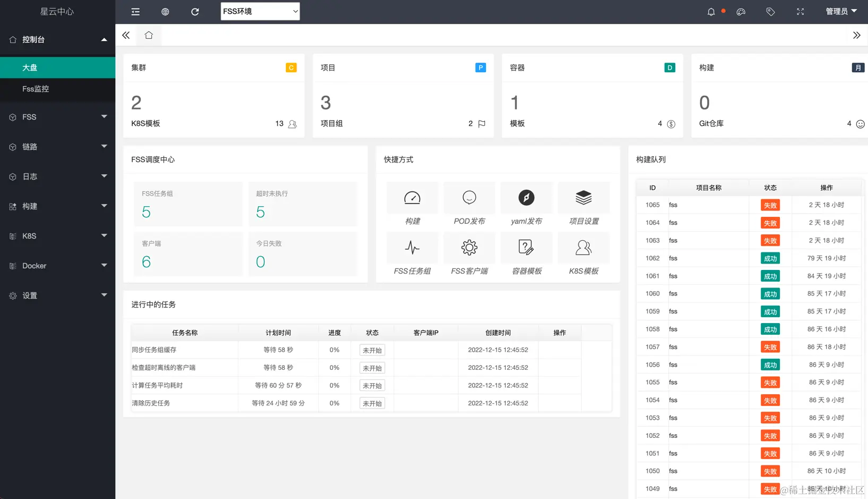Open the FSS环境 environment dropdown
868x499 pixels.
pos(260,11)
